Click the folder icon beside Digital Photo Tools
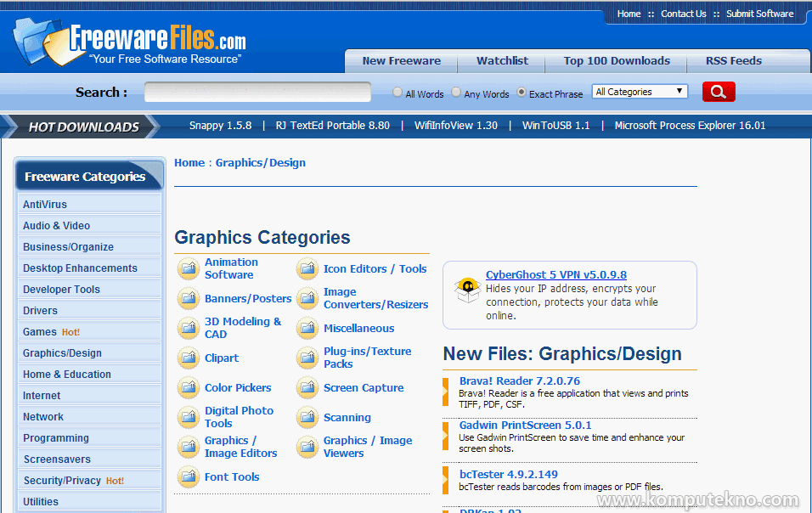Screen dimensions: 812x513 [x=189, y=417]
